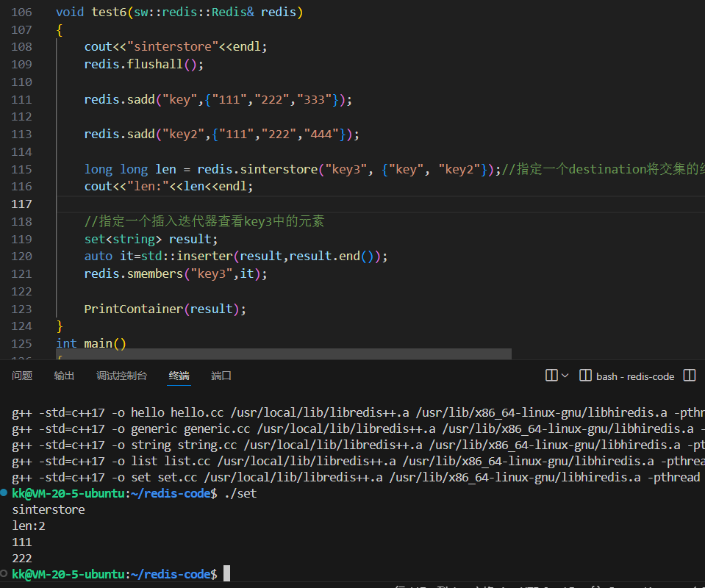Click the split-panel icon left of dropdown chevron

coord(551,376)
